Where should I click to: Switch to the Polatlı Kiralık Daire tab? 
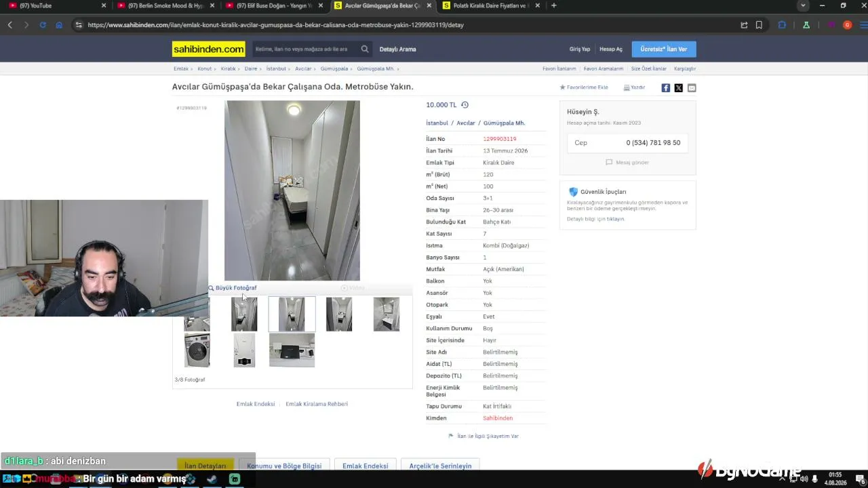click(x=492, y=5)
